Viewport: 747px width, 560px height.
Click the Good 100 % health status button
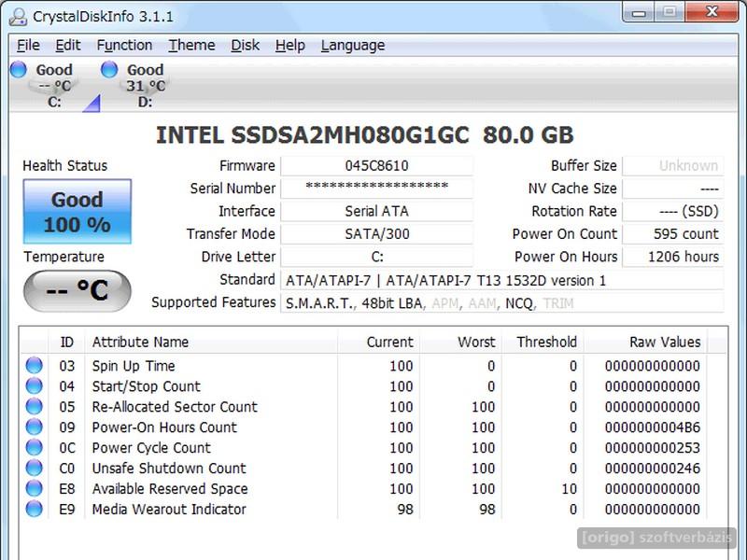(x=78, y=212)
